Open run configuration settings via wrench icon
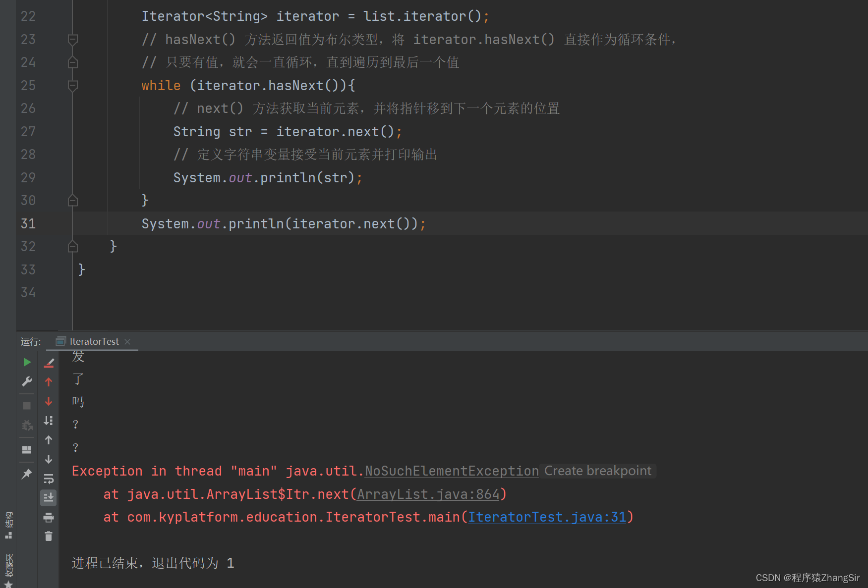868x588 pixels. click(x=27, y=381)
